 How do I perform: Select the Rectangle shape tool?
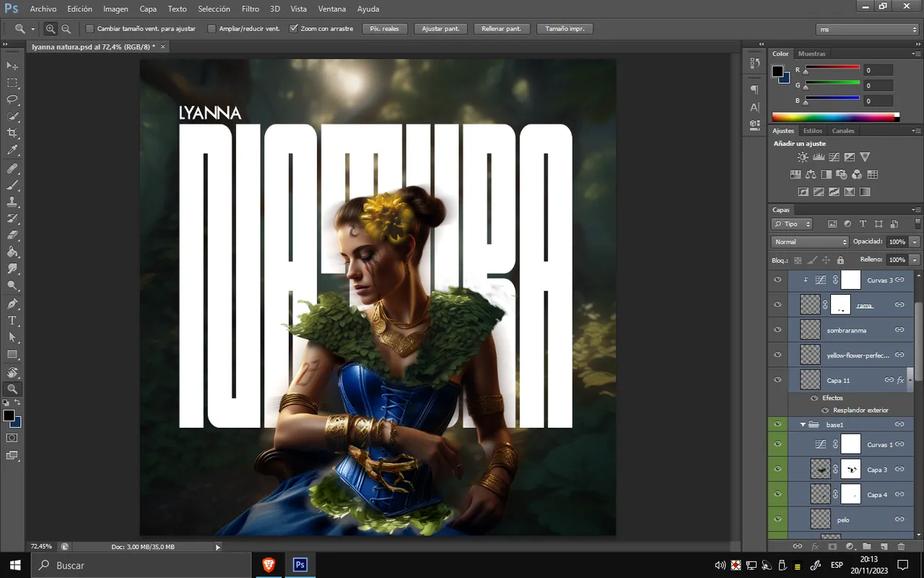[x=12, y=355]
